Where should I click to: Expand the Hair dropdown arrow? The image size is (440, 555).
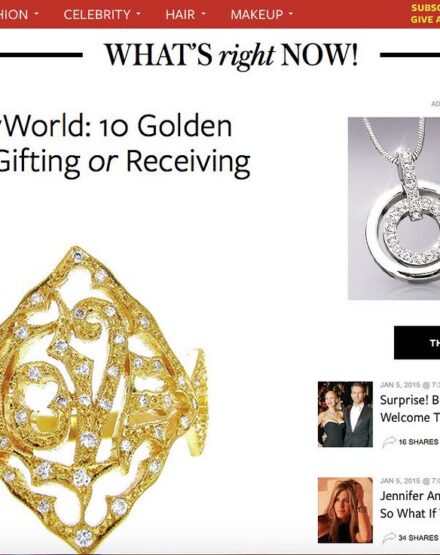[203, 14]
